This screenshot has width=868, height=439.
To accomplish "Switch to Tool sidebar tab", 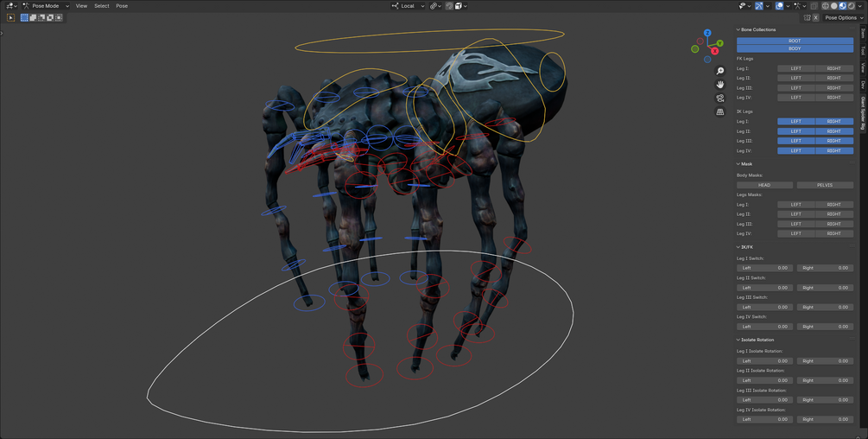I will (x=863, y=50).
